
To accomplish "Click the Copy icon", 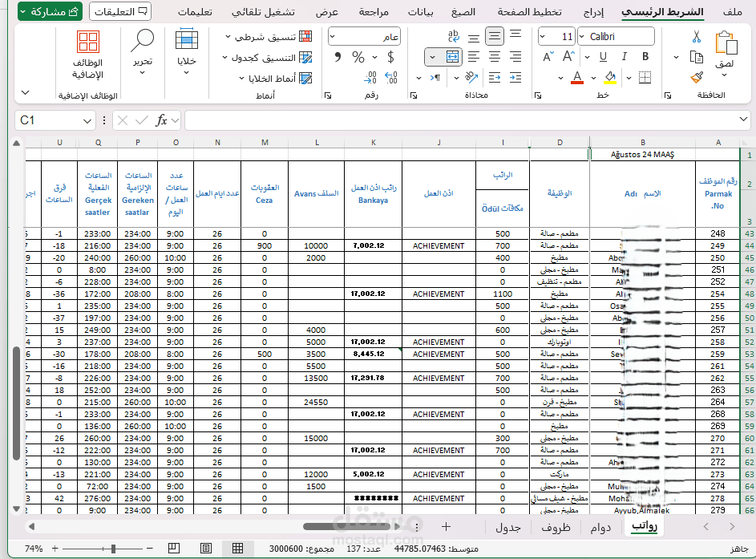I will 696,57.
